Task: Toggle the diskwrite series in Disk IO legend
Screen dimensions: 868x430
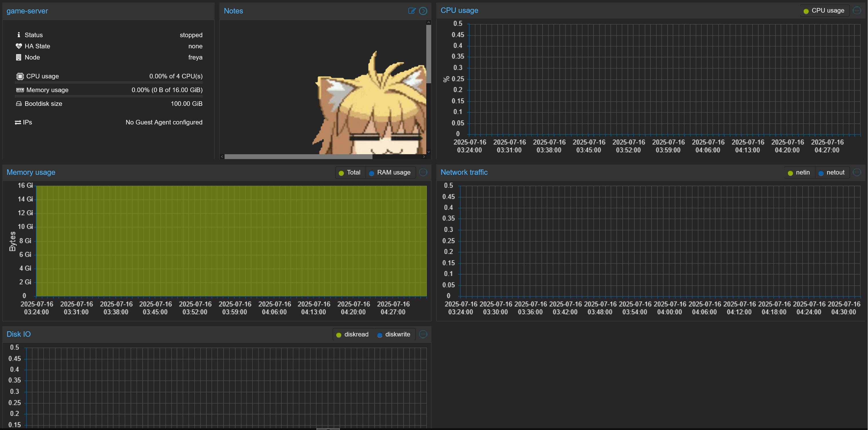Action: 394,334
